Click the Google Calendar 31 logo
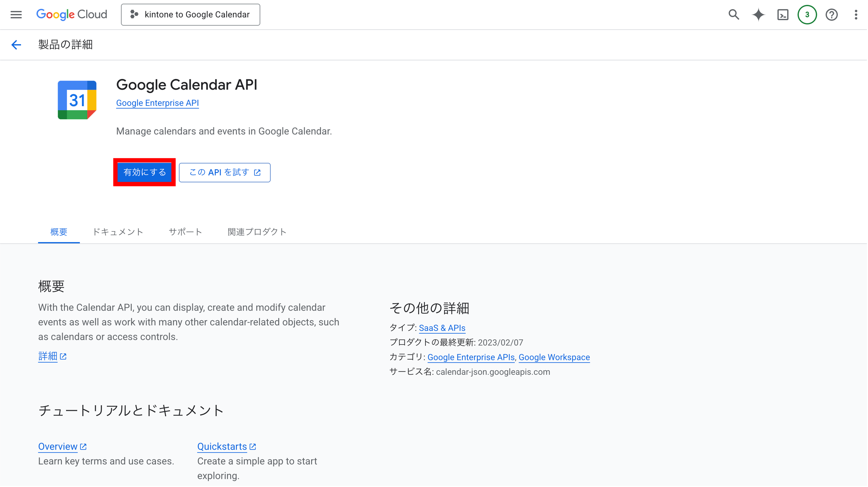868x487 pixels. point(77,100)
